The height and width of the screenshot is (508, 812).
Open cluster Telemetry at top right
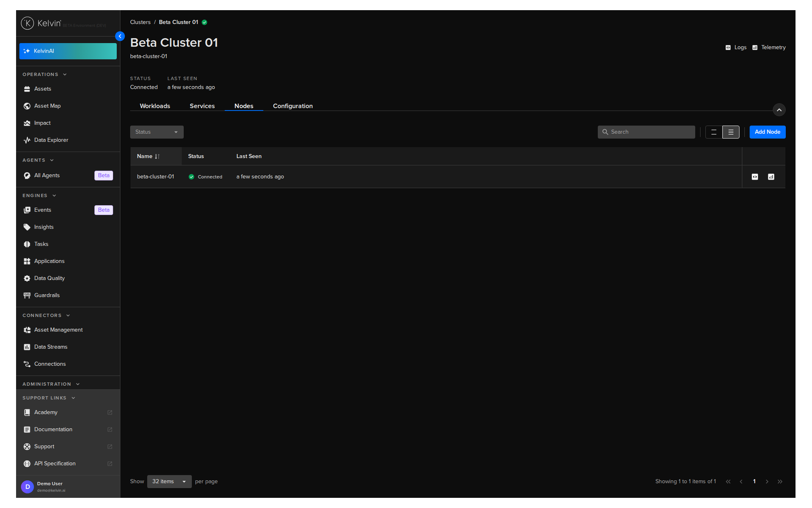pos(769,47)
